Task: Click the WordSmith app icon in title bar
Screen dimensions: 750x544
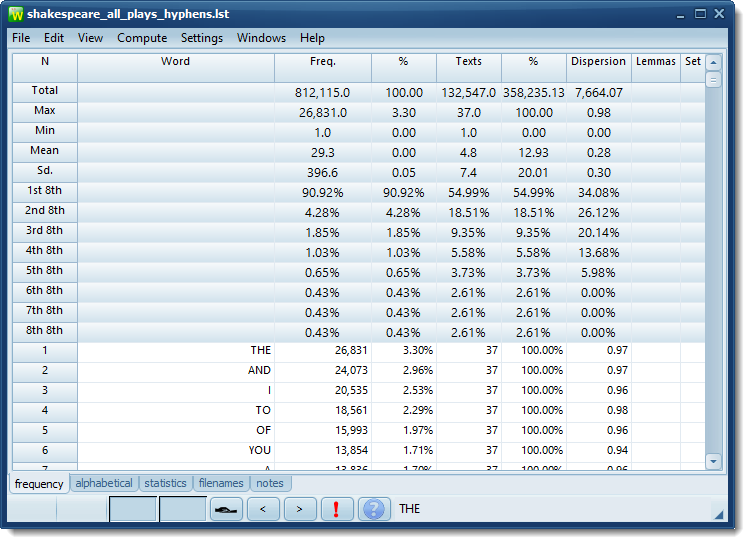Action: point(16,14)
